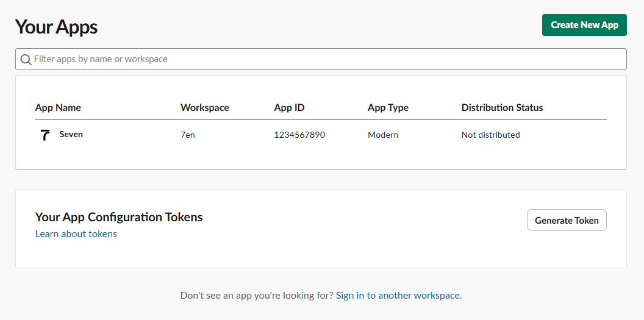Click the 7en workspace cell
The width and height of the screenshot is (644, 320).
point(188,135)
